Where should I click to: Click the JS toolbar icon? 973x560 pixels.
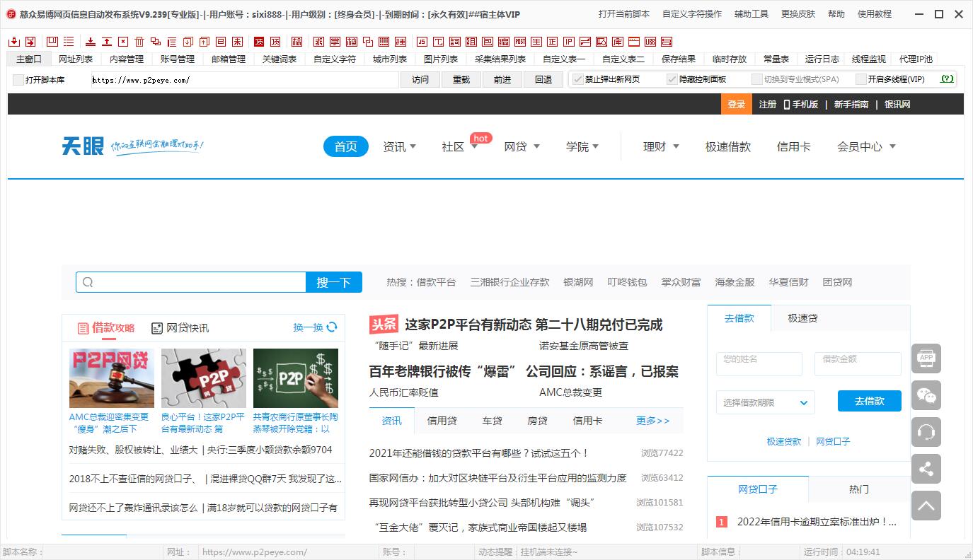[422, 42]
